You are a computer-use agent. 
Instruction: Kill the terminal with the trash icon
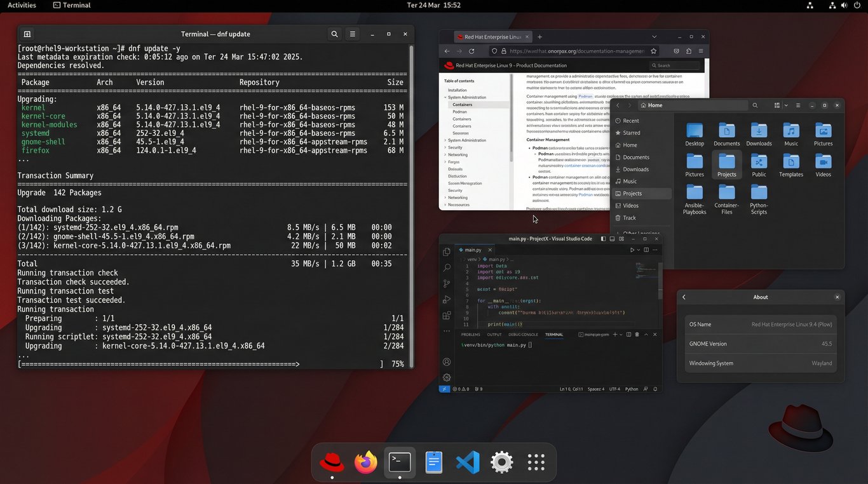point(637,334)
